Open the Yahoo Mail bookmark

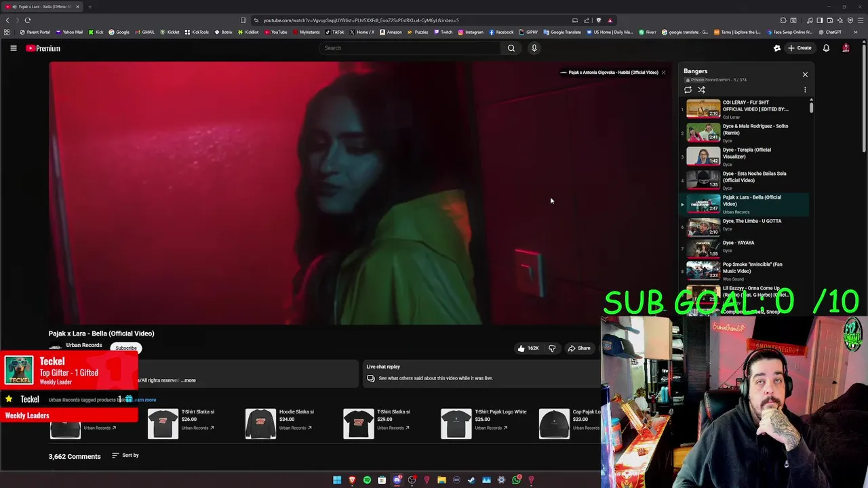[x=69, y=32]
